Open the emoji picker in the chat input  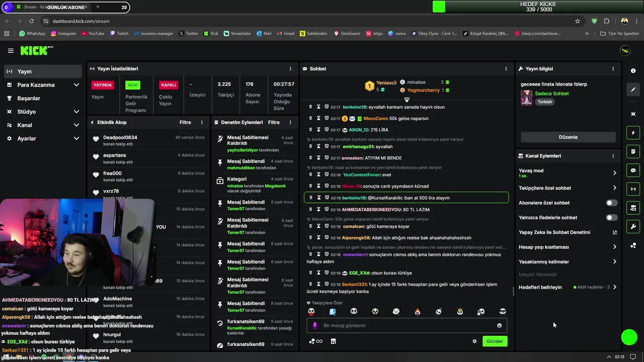click(500, 325)
